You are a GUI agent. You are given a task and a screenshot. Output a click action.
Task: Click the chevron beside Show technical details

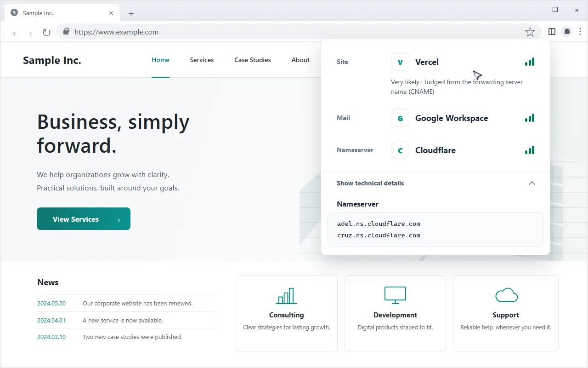tap(532, 183)
